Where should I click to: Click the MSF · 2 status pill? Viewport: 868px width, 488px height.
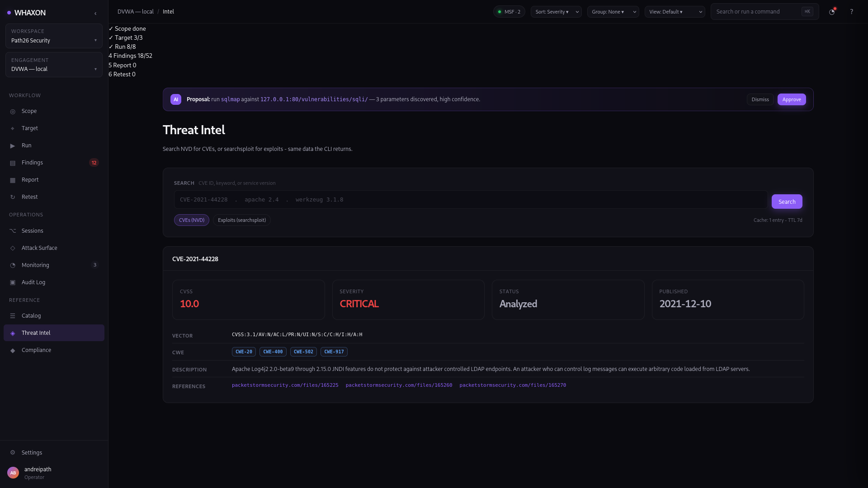[509, 12]
